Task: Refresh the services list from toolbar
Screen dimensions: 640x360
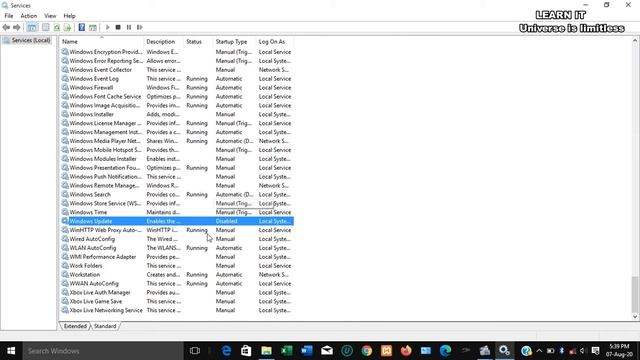Action: point(57,27)
